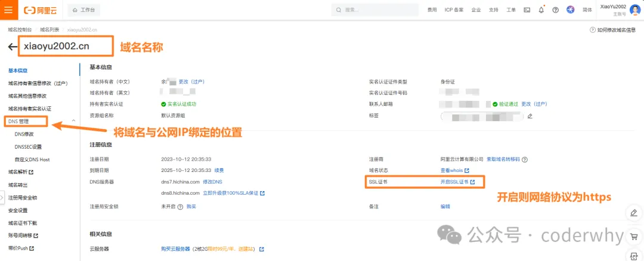Open the 工作台 workbench menu

tap(83, 10)
